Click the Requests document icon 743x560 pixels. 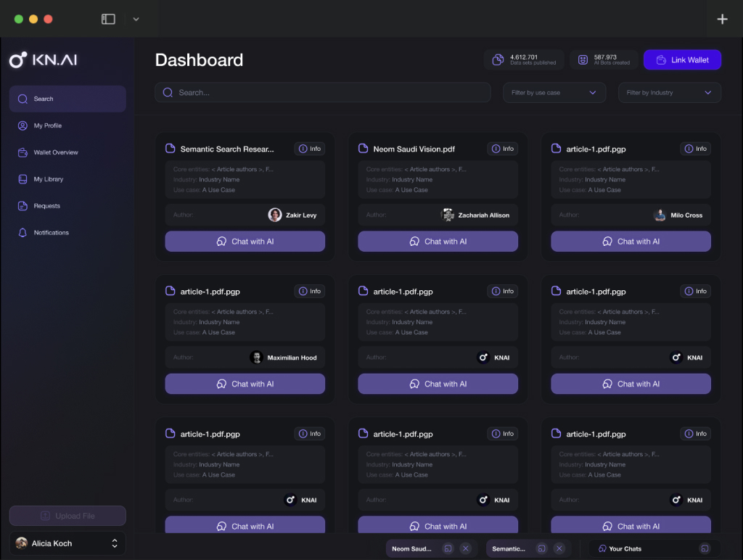click(x=22, y=206)
